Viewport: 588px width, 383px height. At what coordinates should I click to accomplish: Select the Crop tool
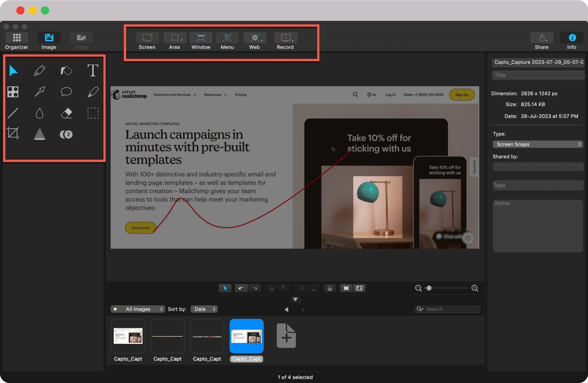13,133
